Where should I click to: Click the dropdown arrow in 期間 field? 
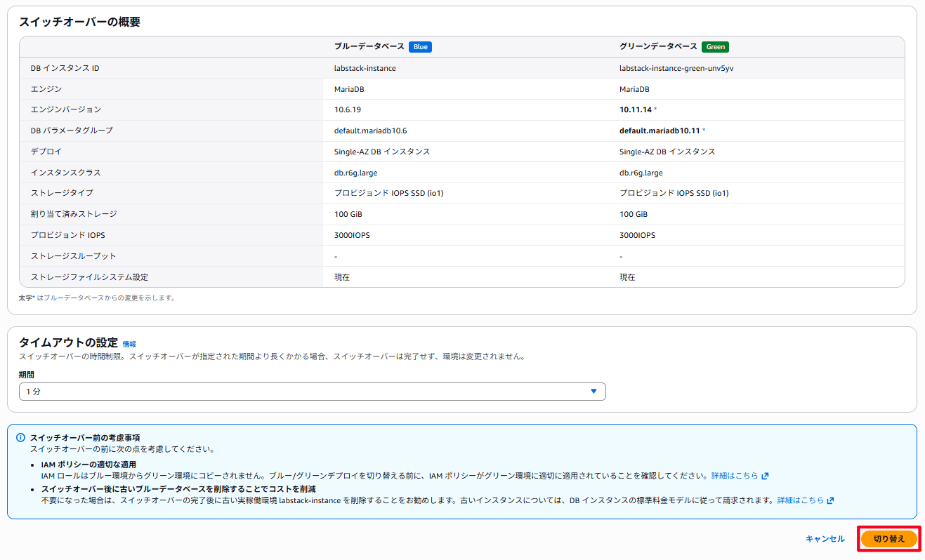tap(593, 392)
